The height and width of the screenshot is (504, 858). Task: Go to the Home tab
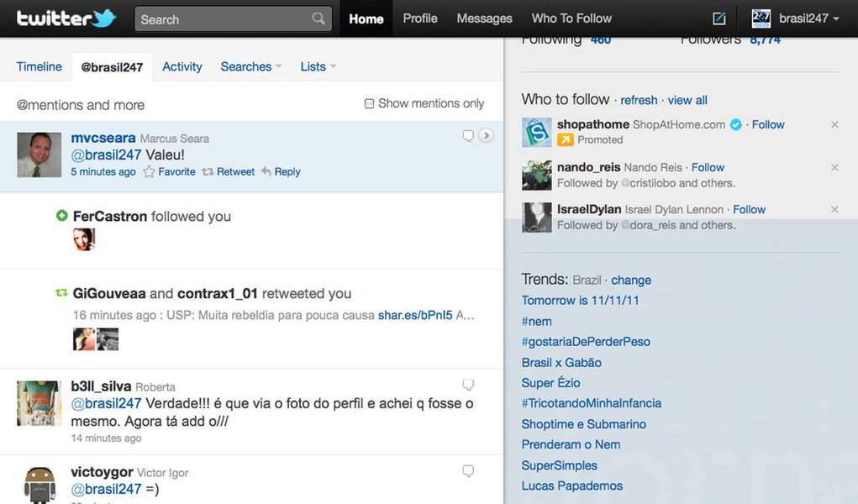(x=366, y=18)
